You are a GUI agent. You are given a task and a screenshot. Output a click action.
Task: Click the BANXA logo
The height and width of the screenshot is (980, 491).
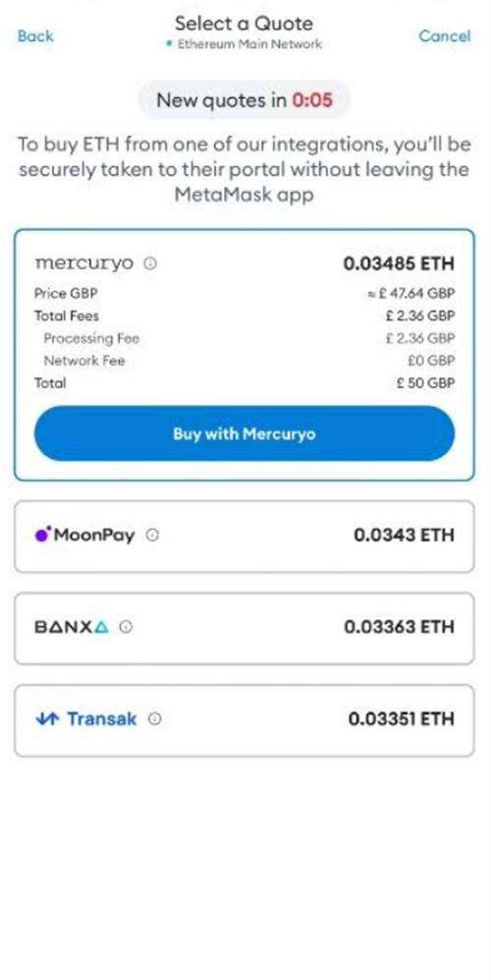coord(72,627)
